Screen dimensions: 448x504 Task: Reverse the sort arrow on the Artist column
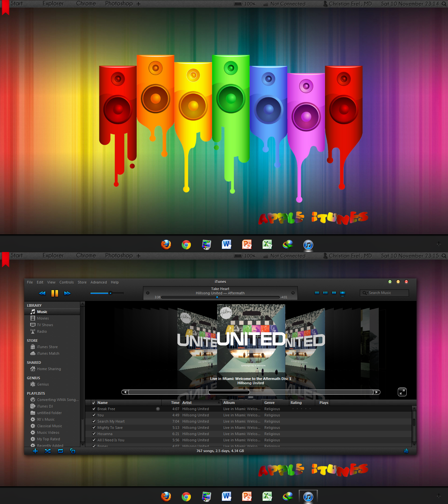coord(219,403)
